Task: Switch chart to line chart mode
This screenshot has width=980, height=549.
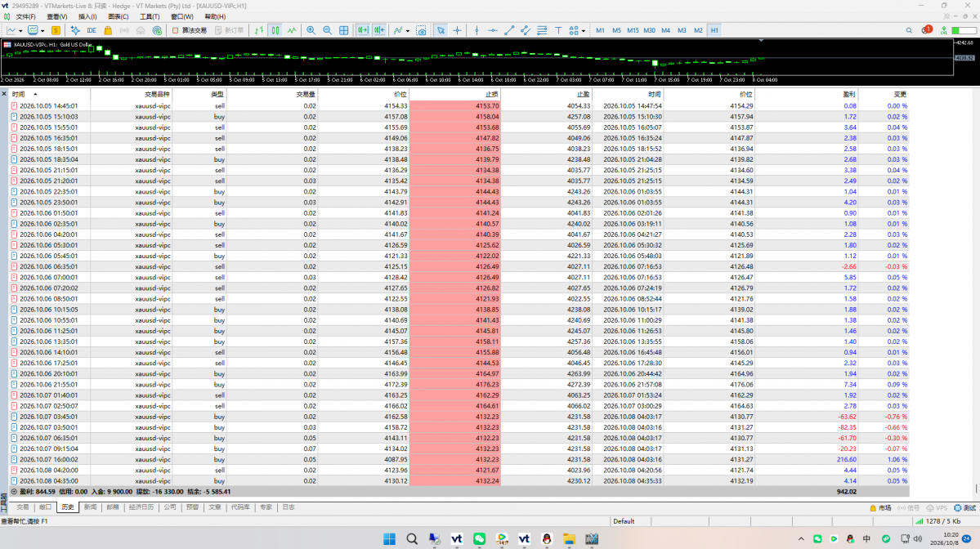Action: click(x=292, y=30)
